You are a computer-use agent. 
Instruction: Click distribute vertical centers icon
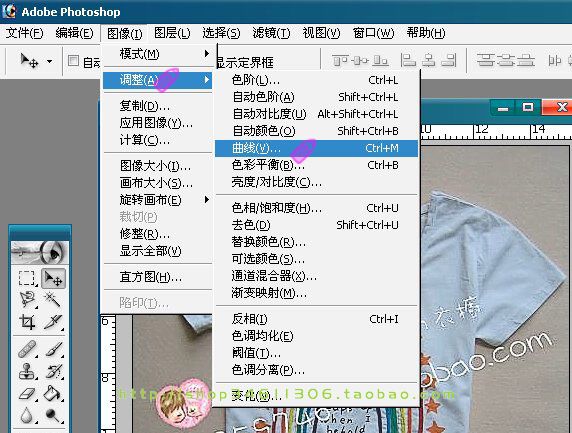point(506,60)
